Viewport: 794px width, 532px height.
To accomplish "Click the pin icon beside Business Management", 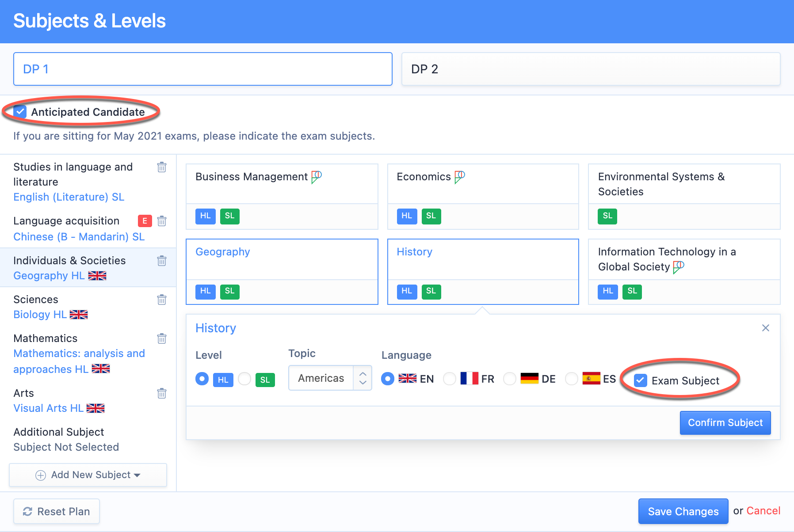I will tap(317, 177).
